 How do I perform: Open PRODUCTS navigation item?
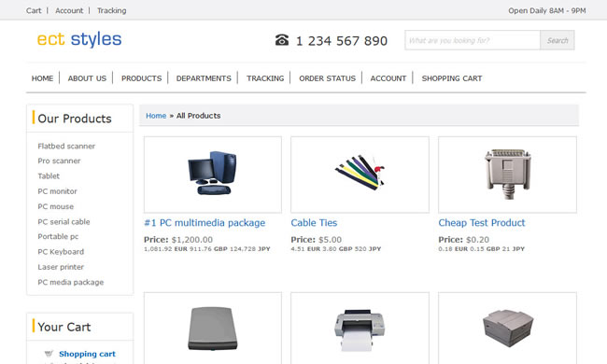(x=141, y=78)
